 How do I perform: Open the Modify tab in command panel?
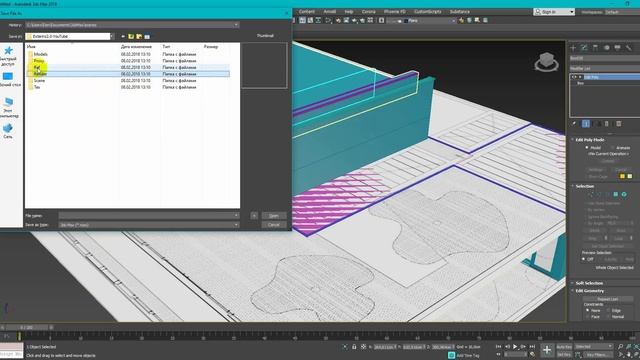(x=584, y=48)
